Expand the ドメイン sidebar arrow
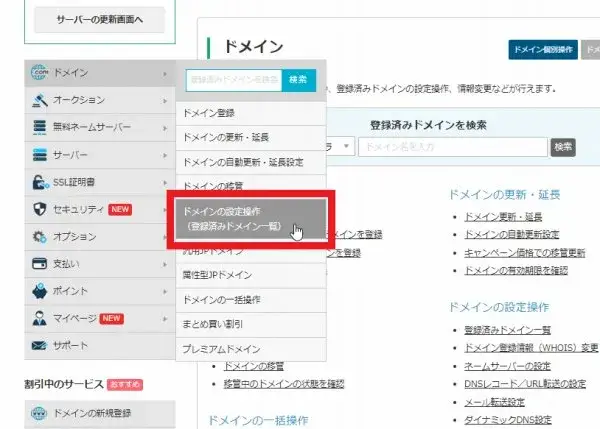Viewport: 600px width, 429px height. pyautogui.click(x=165, y=73)
